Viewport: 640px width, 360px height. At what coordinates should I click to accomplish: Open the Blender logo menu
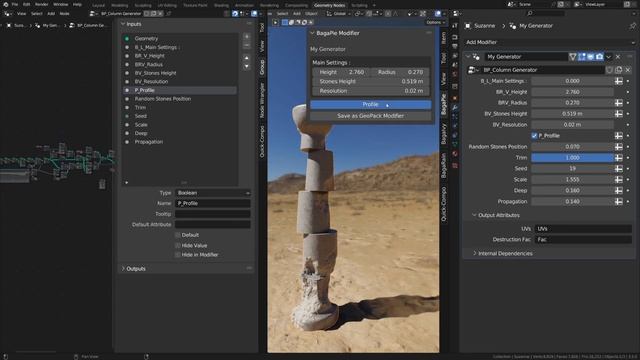click(x=5, y=4)
